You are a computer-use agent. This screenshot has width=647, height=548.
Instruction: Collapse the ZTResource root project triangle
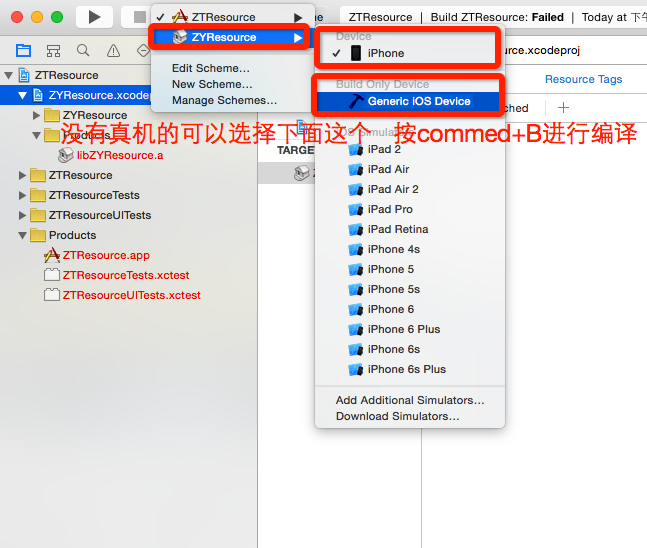pyautogui.click(x=9, y=76)
